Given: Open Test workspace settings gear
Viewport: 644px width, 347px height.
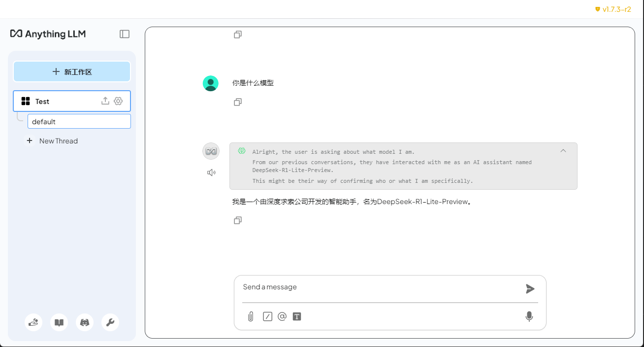Looking at the screenshot, I should [118, 101].
